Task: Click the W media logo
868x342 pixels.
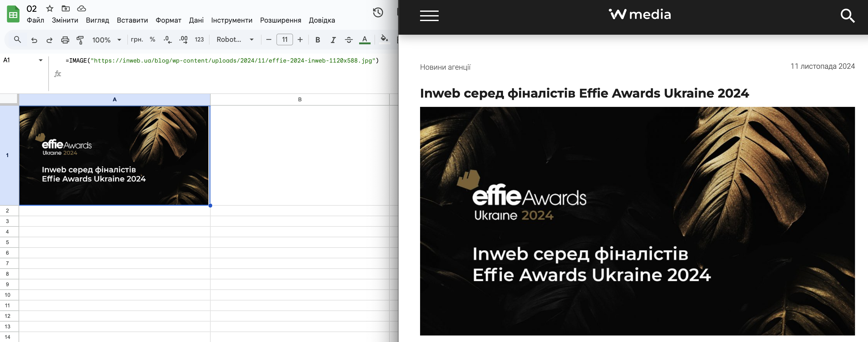Action: point(639,15)
